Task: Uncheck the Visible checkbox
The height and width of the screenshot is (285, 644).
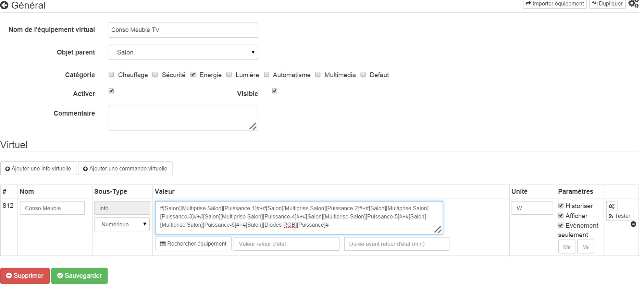Action: point(275,91)
